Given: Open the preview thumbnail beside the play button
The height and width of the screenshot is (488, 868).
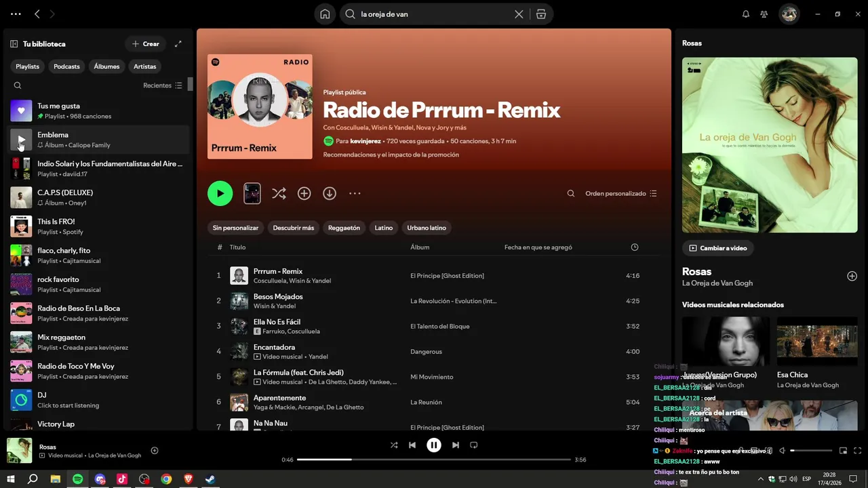Looking at the screenshot, I should click(x=252, y=193).
